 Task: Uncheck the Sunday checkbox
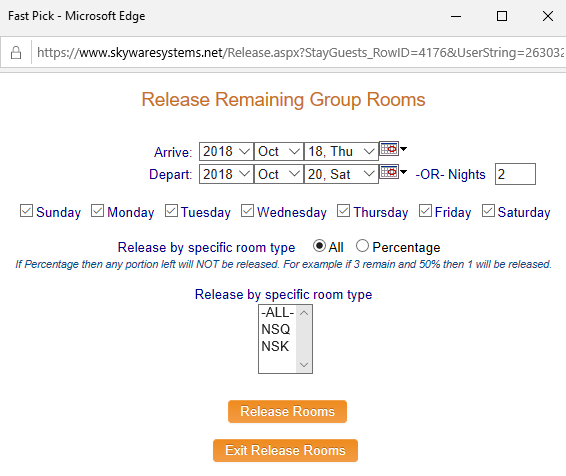26,211
